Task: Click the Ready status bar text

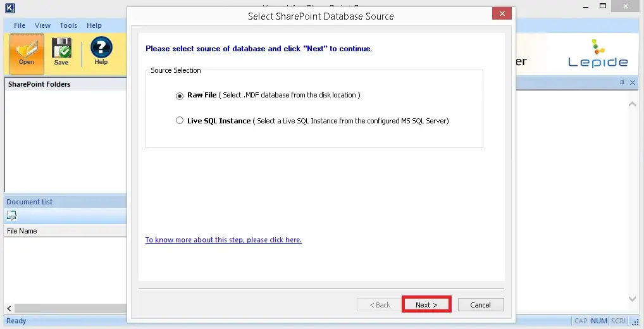Action: [16, 321]
